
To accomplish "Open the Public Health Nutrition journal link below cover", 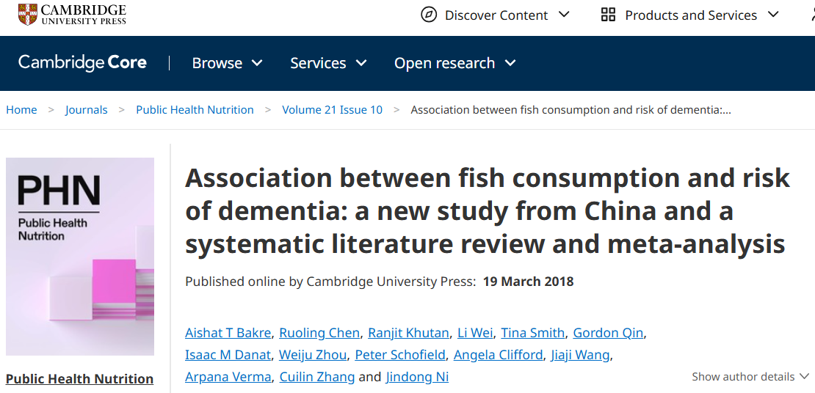I will [80, 379].
